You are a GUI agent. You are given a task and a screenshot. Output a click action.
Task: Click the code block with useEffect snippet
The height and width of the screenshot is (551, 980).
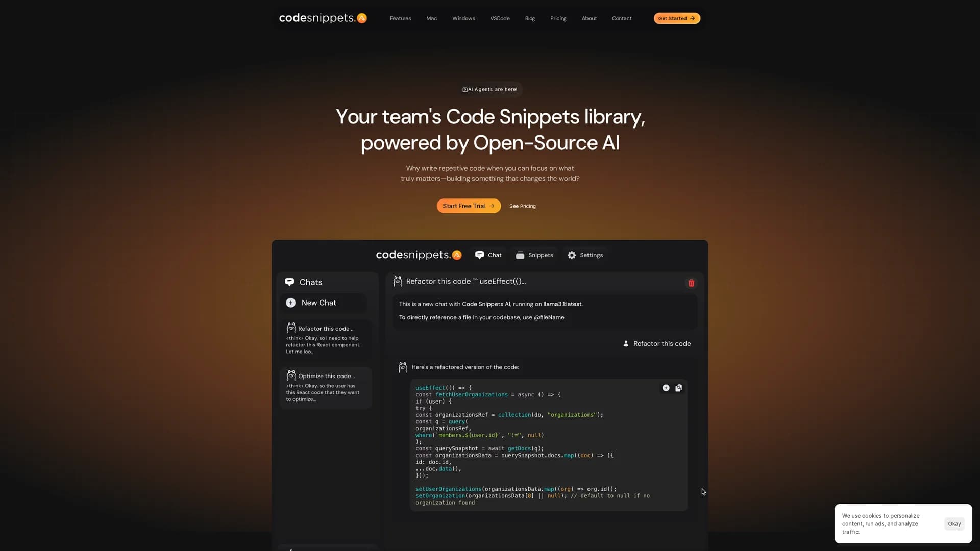click(549, 445)
